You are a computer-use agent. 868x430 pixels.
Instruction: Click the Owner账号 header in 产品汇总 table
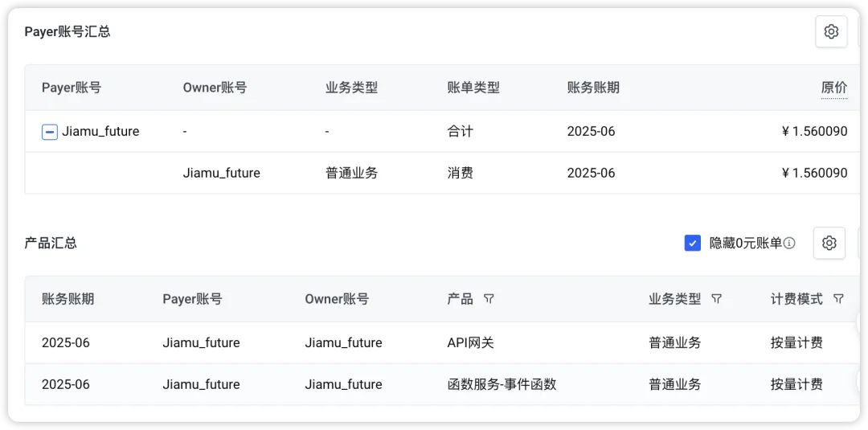coord(337,299)
